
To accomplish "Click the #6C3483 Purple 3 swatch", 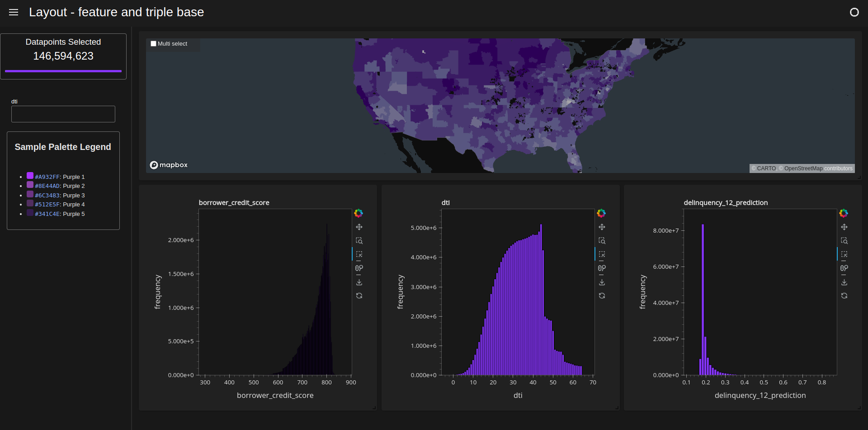I will pos(30,194).
